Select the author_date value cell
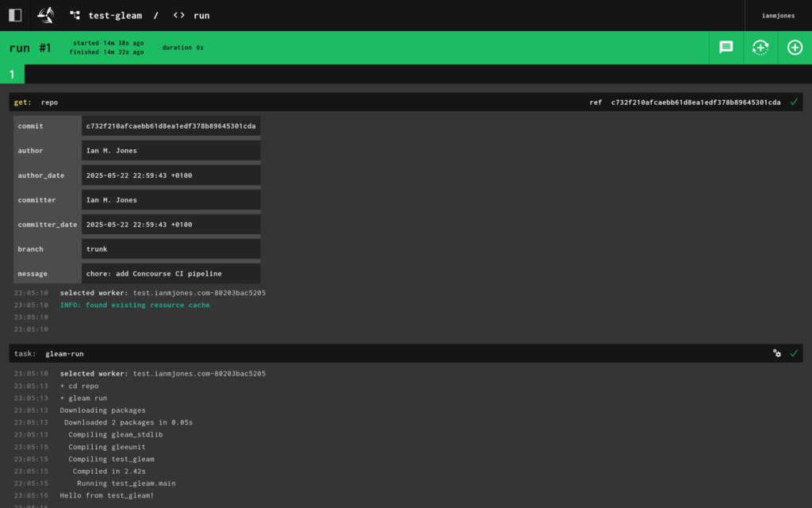Screen dimensions: 812x508 pyautogui.click(x=171, y=175)
